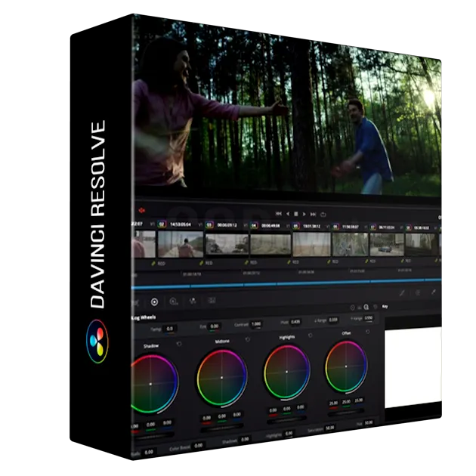Image resolution: width=476 pixels, height=476 pixels.
Task: Click center of the Highlight color wheel
Action: (x=286, y=372)
